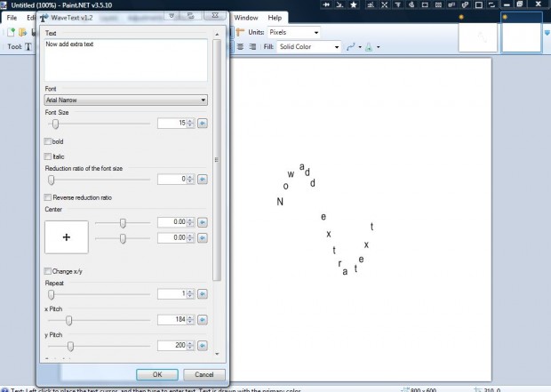
Task: Open the Fill Solid Color dropdown
Action: 309,46
